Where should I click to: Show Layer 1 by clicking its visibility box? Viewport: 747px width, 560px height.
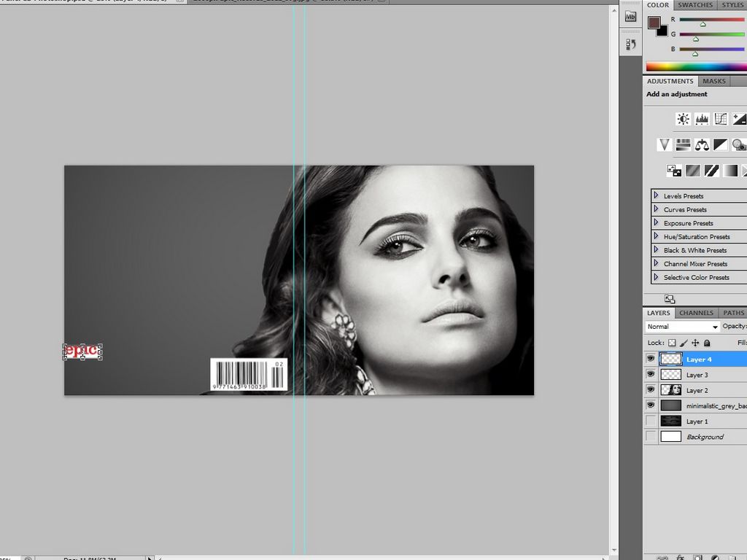click(651, 421)
